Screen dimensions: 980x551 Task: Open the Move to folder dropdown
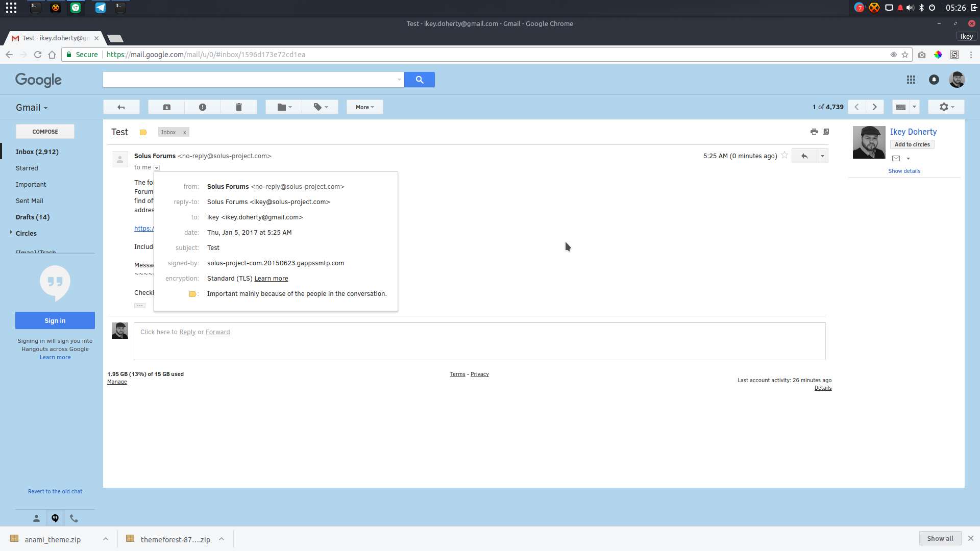284,107
